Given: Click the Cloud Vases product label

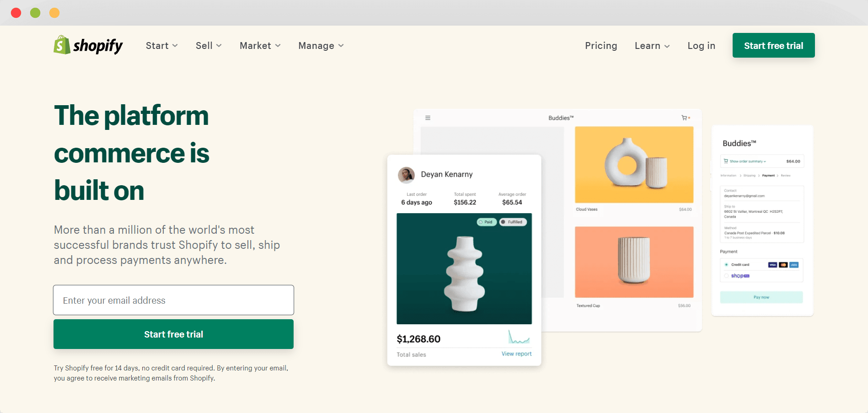Looking at the screenshot, I should (587, 209).
